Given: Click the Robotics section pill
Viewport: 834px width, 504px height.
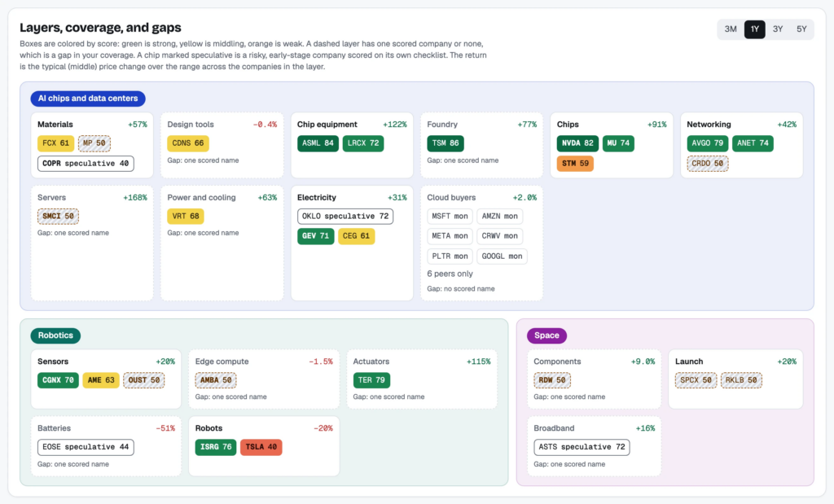Looking at the screenshot, I should pos(55,335).
